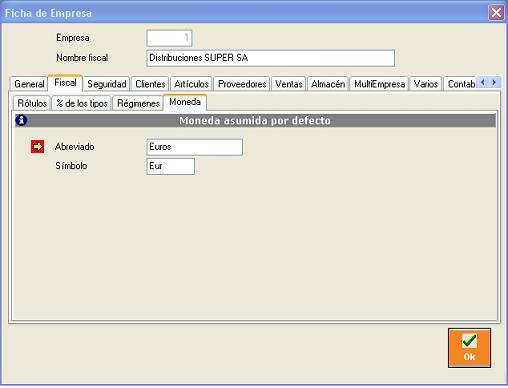The image size is (508, 388).
Task: Click the Símbolo field containing Eur
Action: 170,166
